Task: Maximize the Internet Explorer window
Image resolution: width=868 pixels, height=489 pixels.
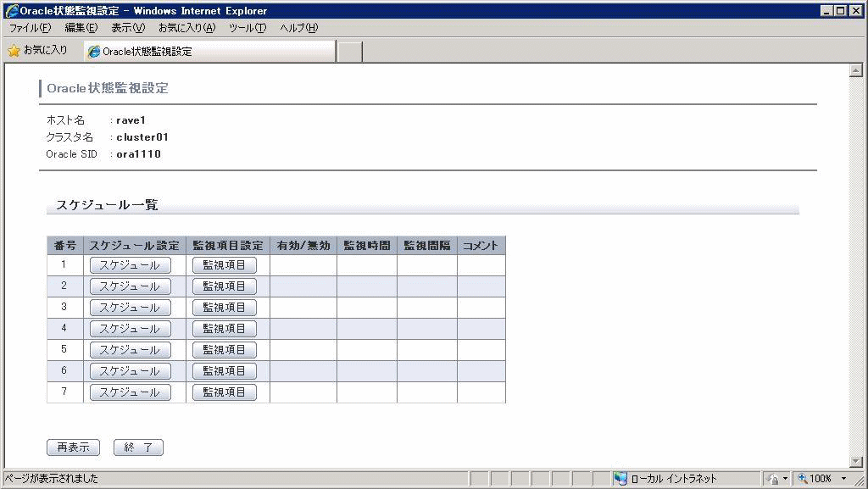Action: (840, 10)
